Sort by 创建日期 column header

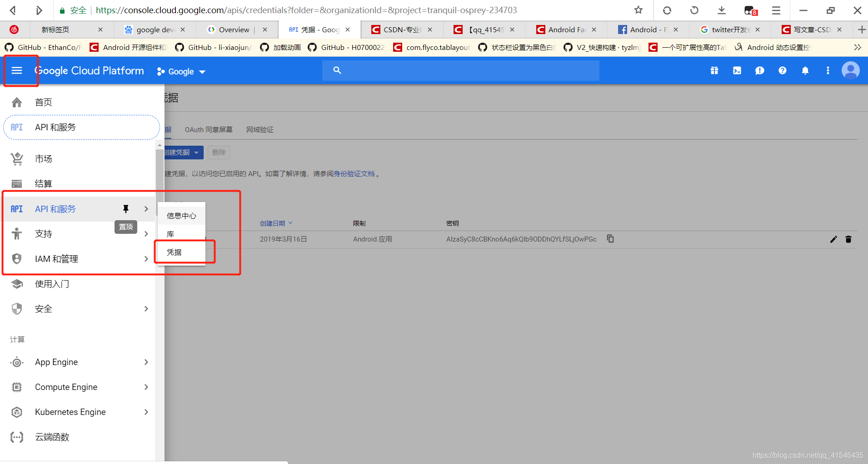point(276,223)
